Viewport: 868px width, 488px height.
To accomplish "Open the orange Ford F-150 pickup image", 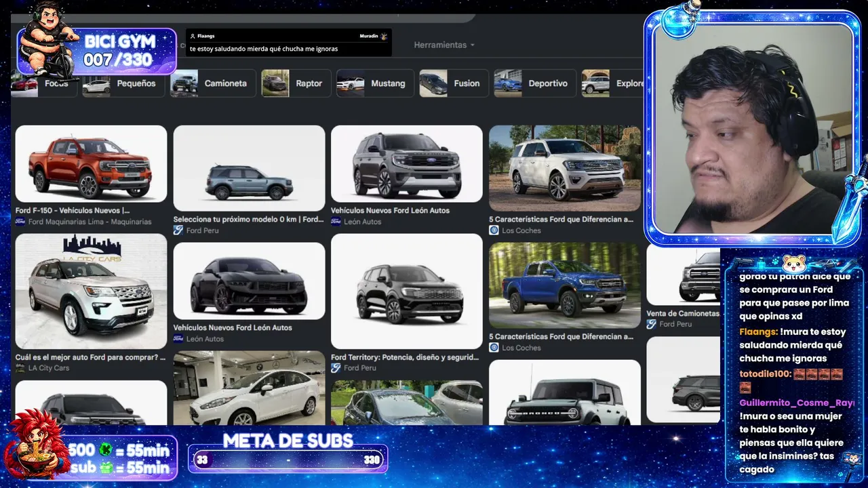I will pyautogui.click(x=91, y=163).
